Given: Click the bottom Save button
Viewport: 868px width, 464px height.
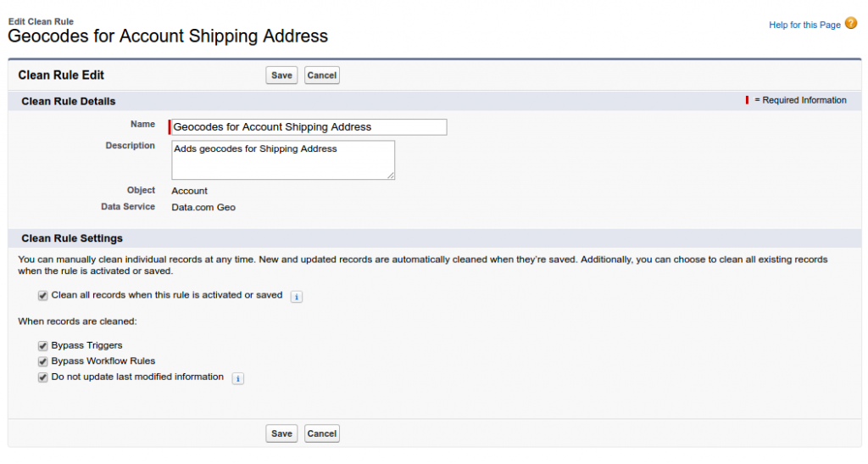Looking at the screenshot, I should point(281,433).
